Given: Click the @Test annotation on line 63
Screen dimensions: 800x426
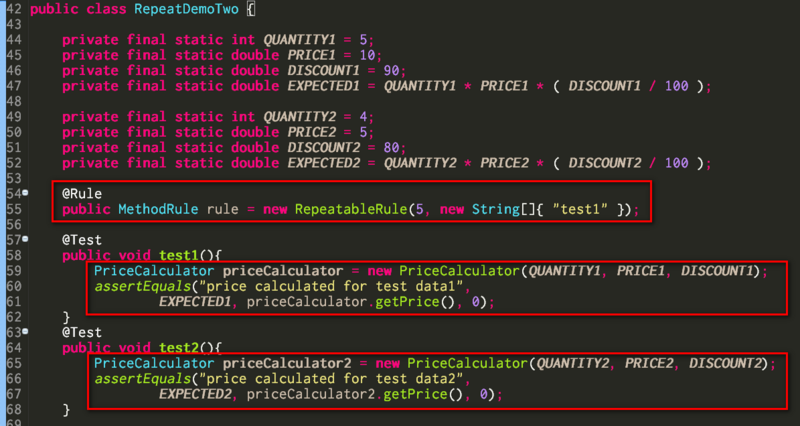Looking at the screenshot, I should point(82,333).
